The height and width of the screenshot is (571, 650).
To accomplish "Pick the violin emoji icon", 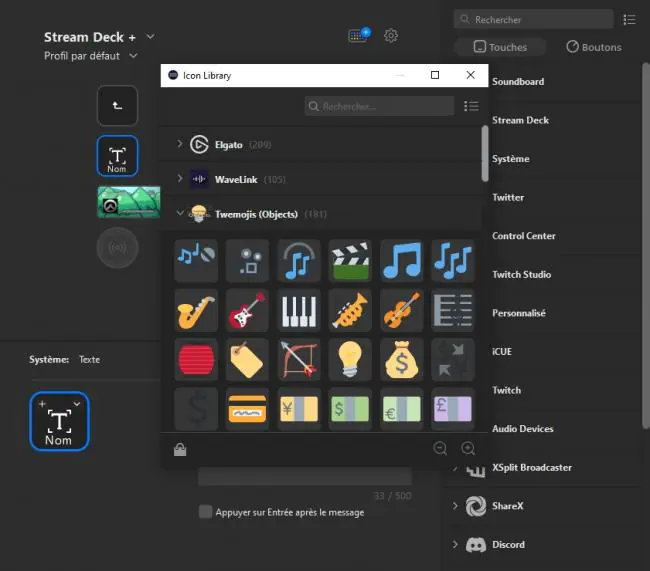I will 402,311.
